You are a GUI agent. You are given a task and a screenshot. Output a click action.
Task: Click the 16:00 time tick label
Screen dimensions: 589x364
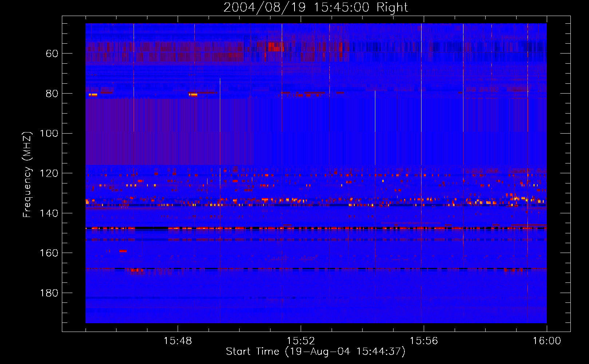tap(547, 341)
